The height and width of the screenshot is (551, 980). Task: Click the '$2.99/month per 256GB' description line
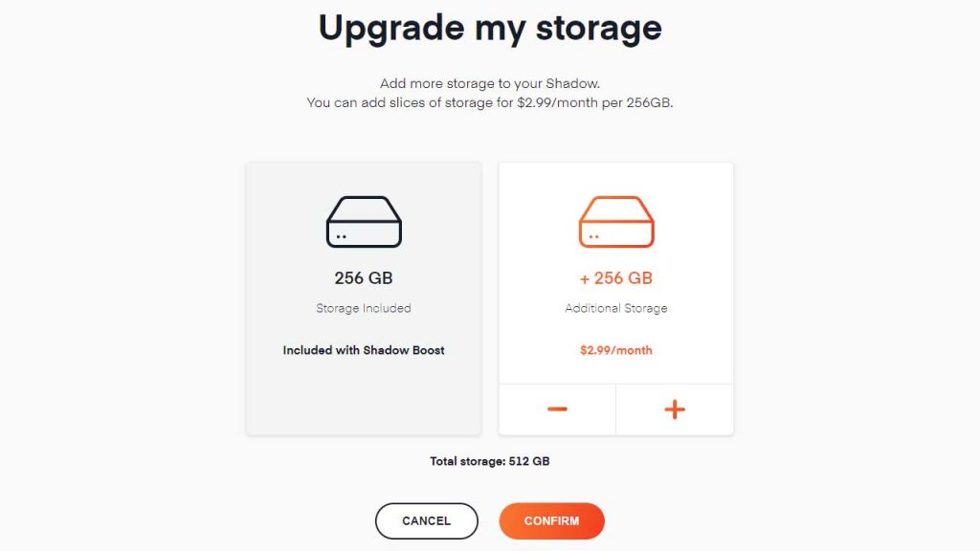[490, 102]
